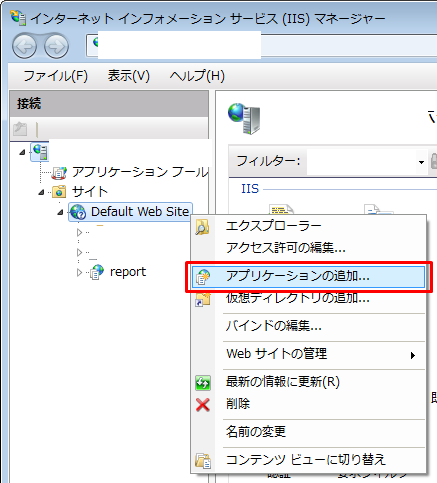Open the ヘルプ(H) menu
Screen dimensions: 437x483
(x=197, y=76)
